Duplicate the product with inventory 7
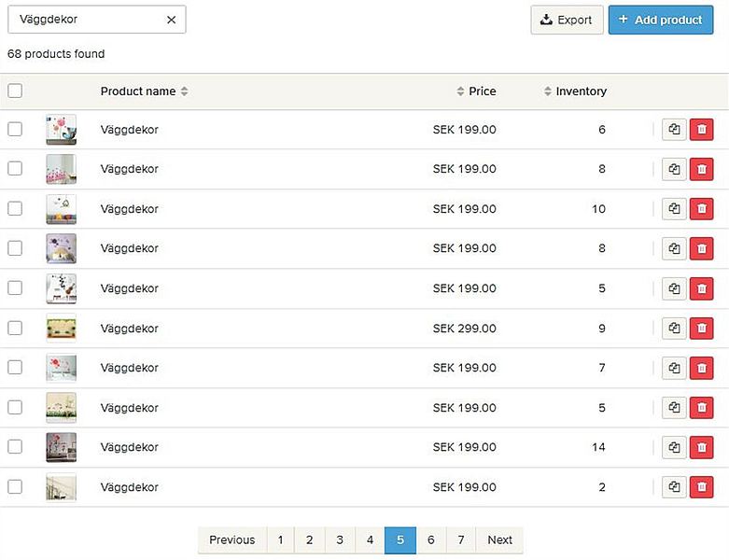This screenshot has width=729, height=560. tap(674, 369)
